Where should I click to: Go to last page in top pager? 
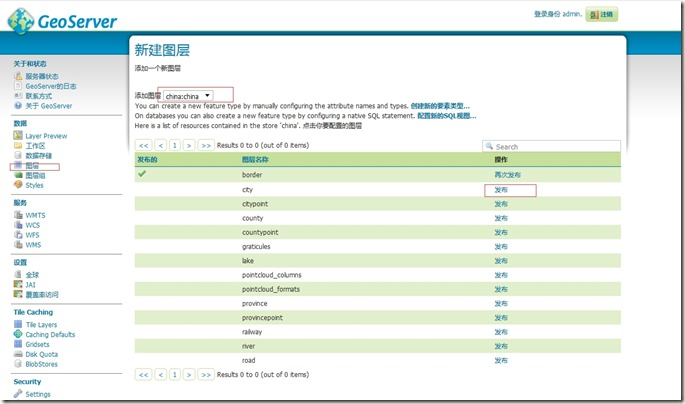click(206, 145)
